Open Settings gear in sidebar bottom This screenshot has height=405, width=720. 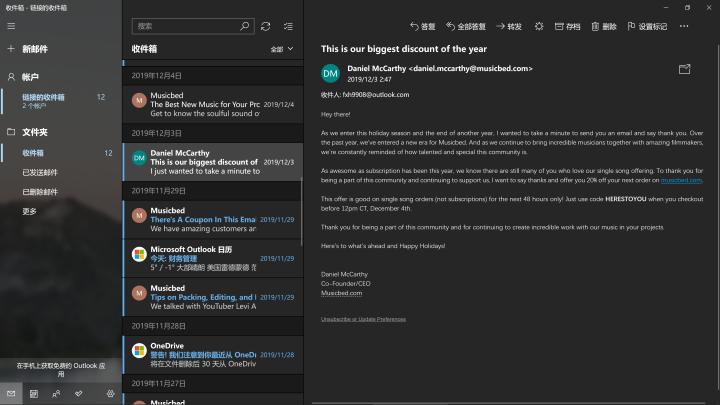click(110, 394)
